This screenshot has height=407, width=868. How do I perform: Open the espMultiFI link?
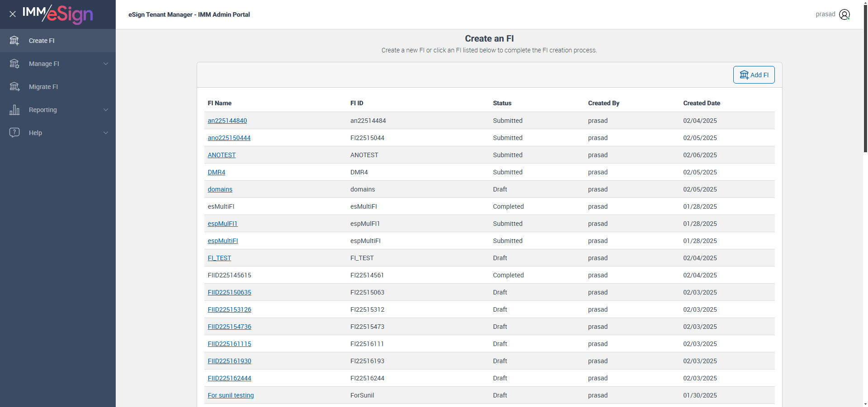click(222, 241)
